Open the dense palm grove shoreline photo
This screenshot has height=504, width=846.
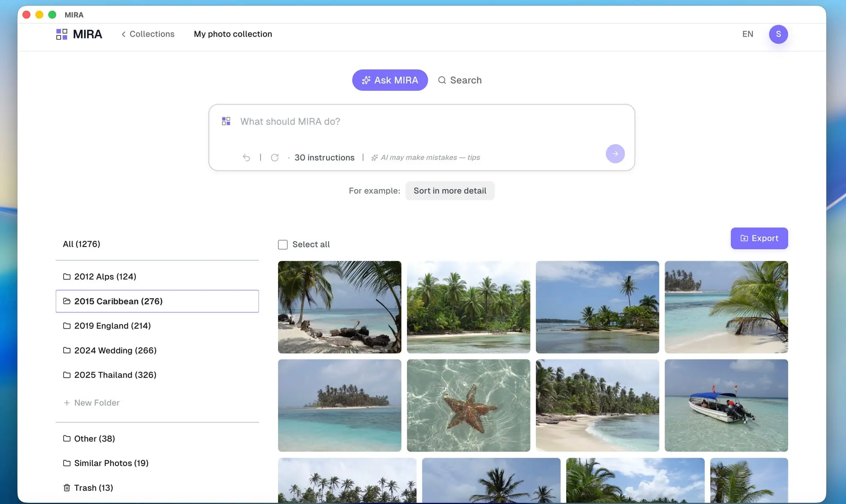468,307
